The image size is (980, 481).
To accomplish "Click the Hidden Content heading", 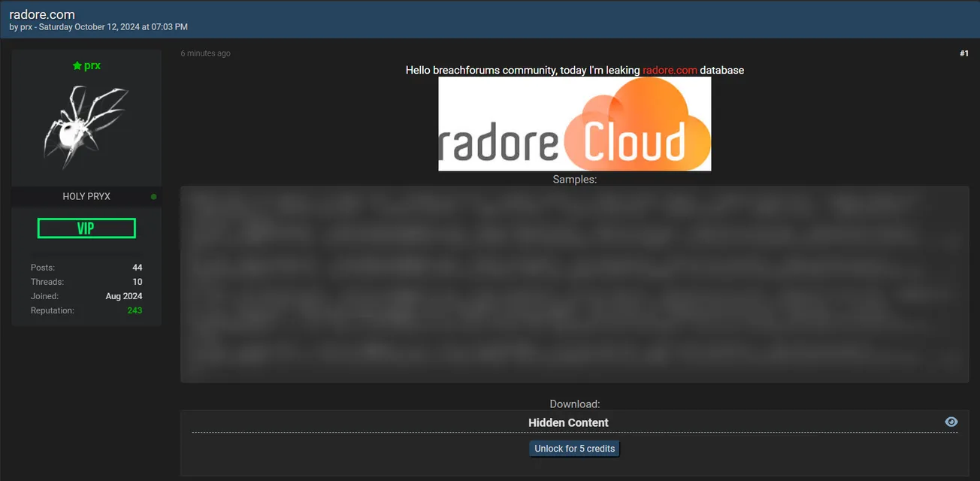I will [x=568, y=423].
